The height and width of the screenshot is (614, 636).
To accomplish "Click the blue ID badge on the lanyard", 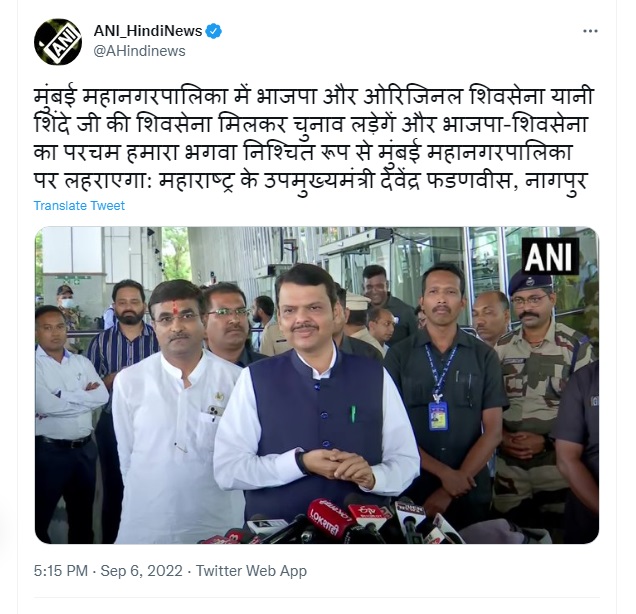I will pos(438,416).
